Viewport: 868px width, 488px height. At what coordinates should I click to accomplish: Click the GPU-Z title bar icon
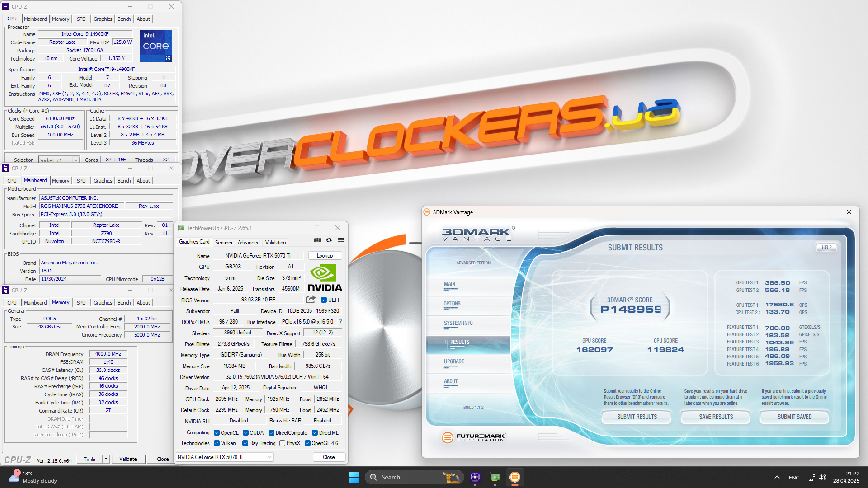pyautogui.click(x=181, y=228)
